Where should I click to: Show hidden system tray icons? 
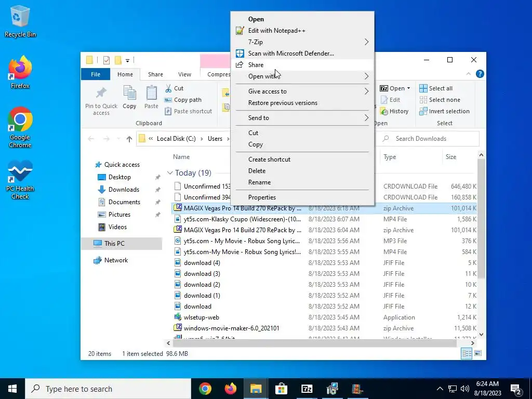(x=440, y=389)
